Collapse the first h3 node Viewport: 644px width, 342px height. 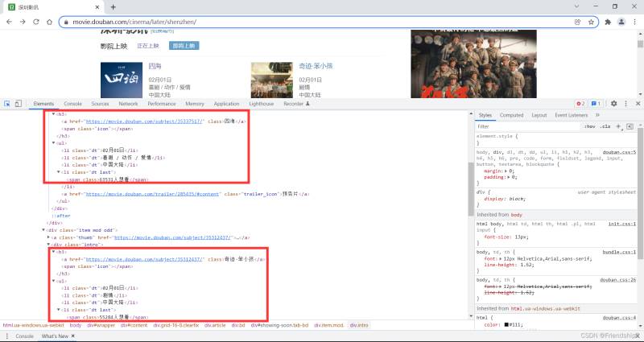click(x=53, y=114)
